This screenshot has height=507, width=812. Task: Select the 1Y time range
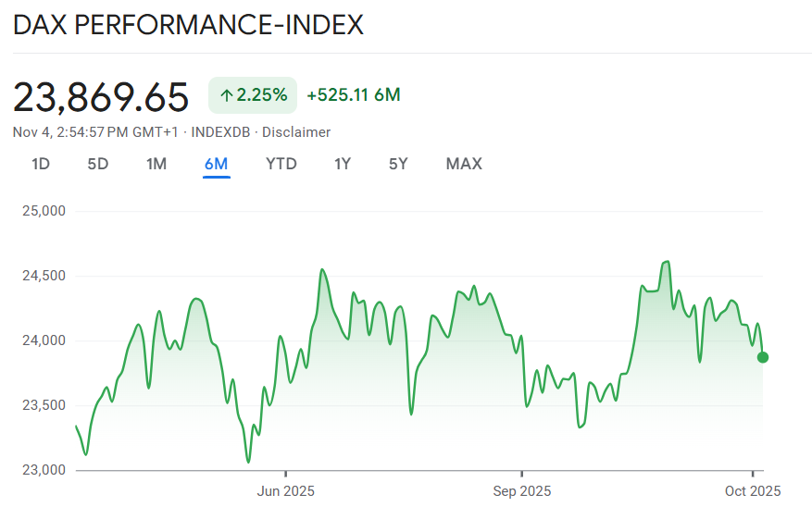pos(343,164)
